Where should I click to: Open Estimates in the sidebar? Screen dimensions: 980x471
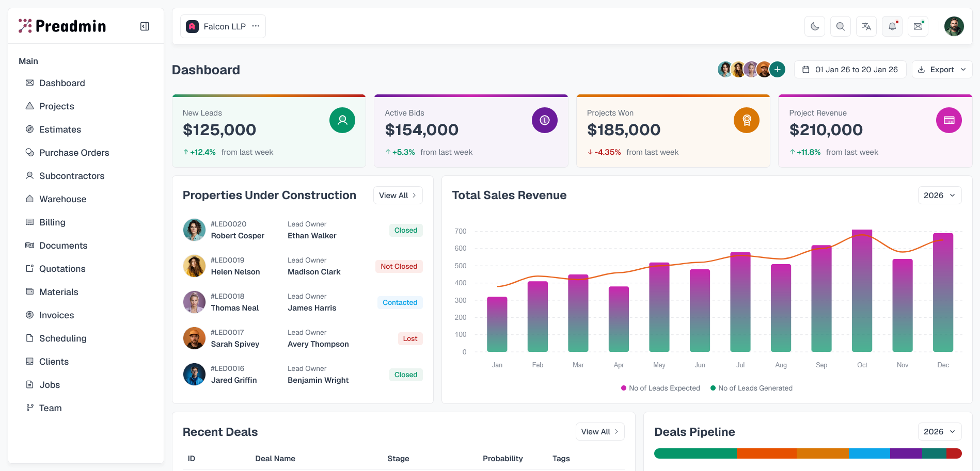[x=60, y=129]
